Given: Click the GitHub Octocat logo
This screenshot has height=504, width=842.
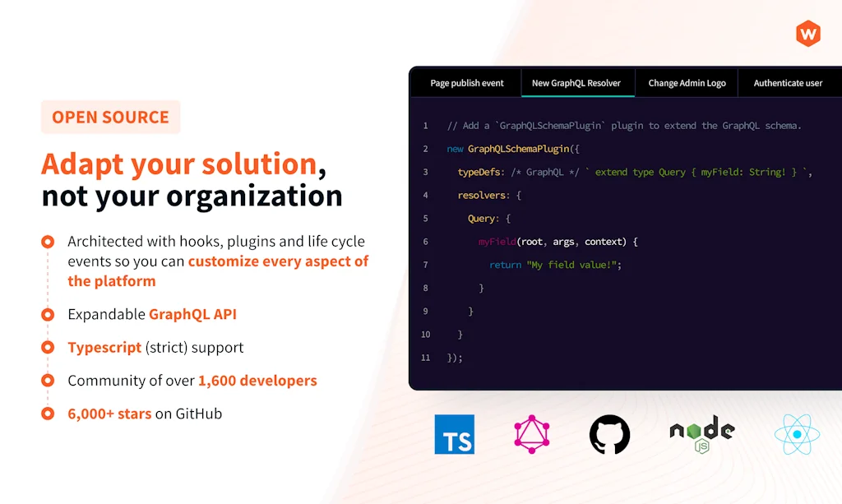Looking at the screenshot, I should [609, 434].
